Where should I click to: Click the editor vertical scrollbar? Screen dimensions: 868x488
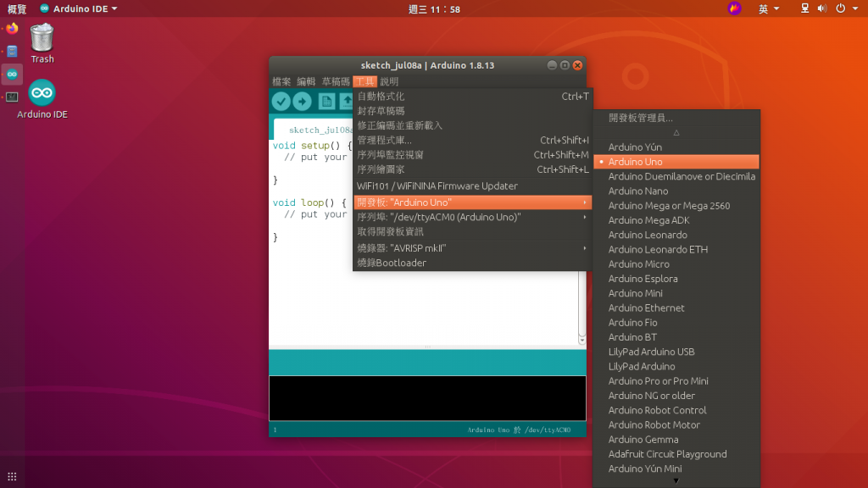[581, 308]
